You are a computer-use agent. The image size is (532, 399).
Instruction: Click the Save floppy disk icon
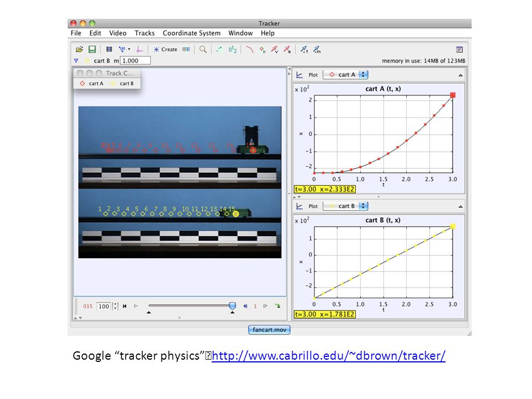coord(92,49)
